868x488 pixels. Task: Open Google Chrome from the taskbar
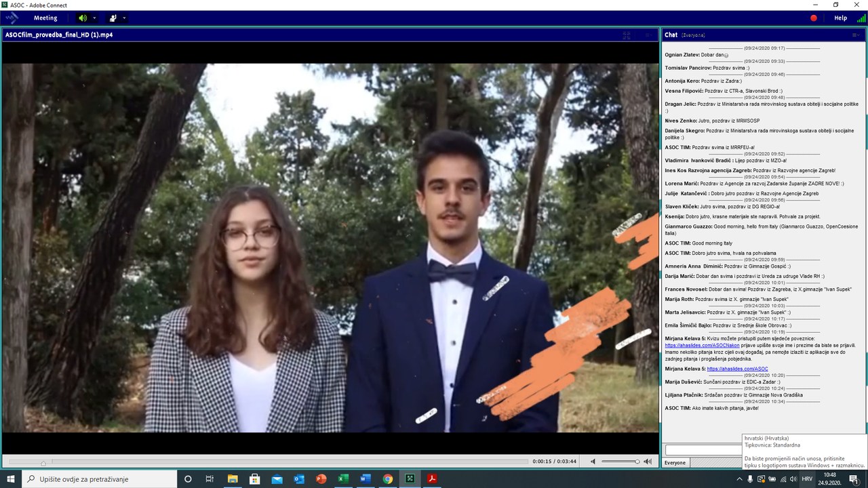pyautogui.click(x=387, y=479)
